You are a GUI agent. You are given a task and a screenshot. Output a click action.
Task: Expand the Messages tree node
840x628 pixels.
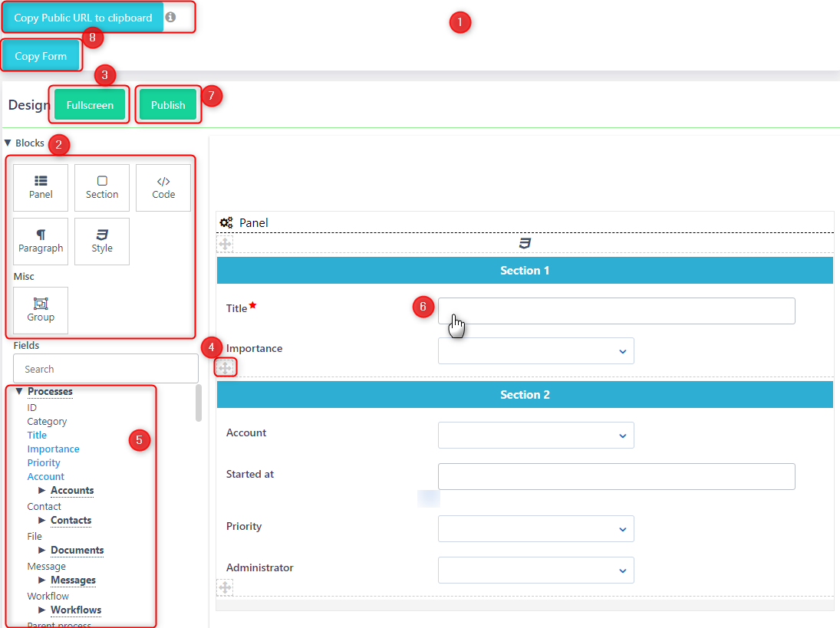point(41,580)
